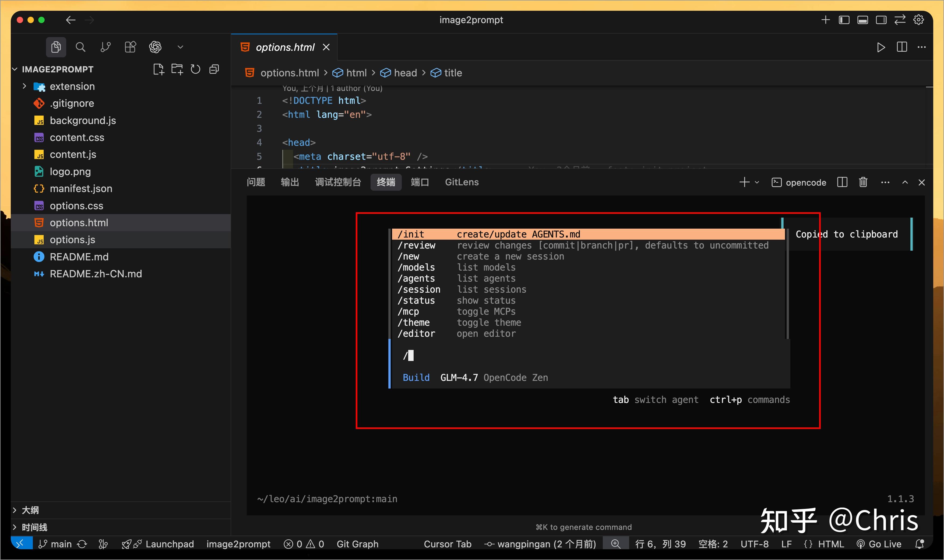Screen dimensions: 944x560
Task: Select the /models command in opencode list
Action: point(589,268)
